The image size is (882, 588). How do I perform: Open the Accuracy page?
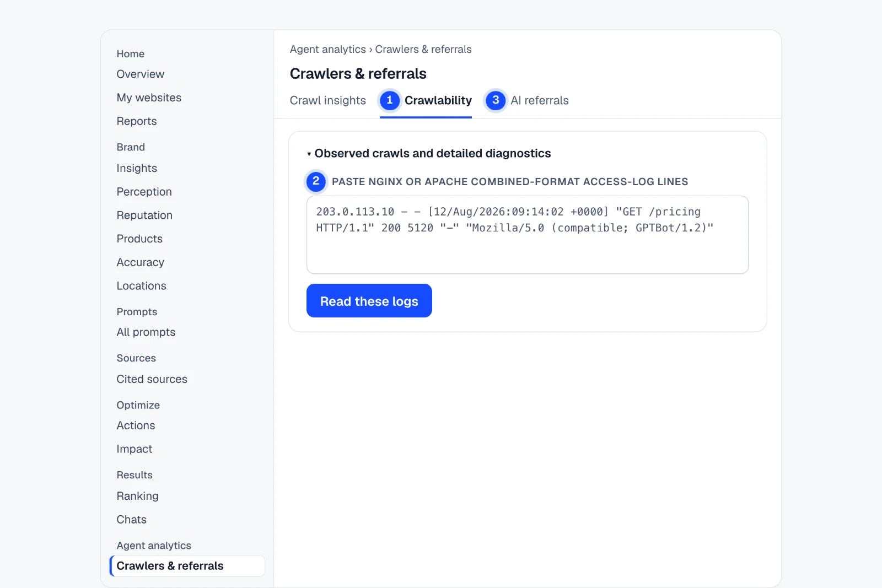coord(141,262)
